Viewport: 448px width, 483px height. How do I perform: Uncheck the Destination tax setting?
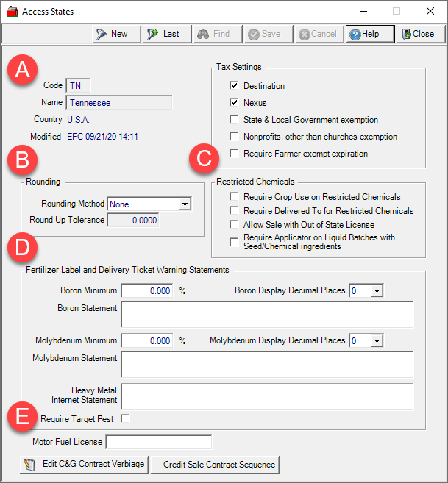click(x=234, y=86)
